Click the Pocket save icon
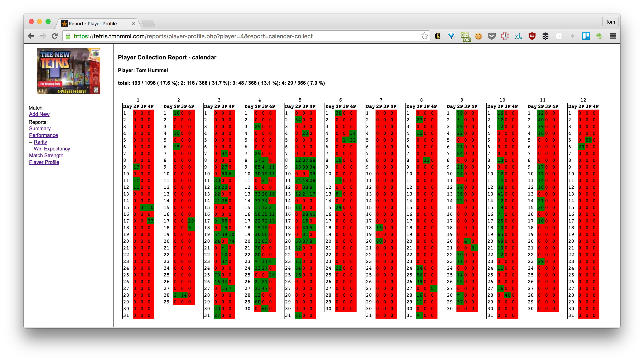 pos(491,36)
